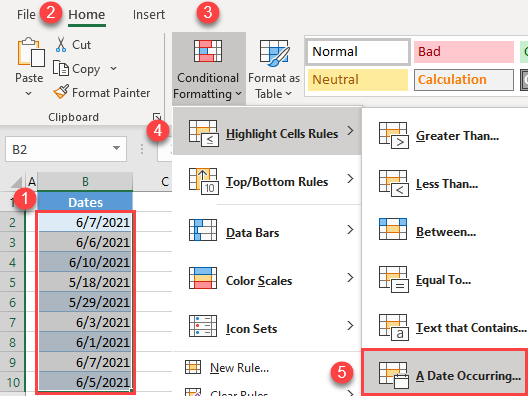Click the Format as Table icon
The width and height of the screenshot is (528, 396).
coord(274,53)
